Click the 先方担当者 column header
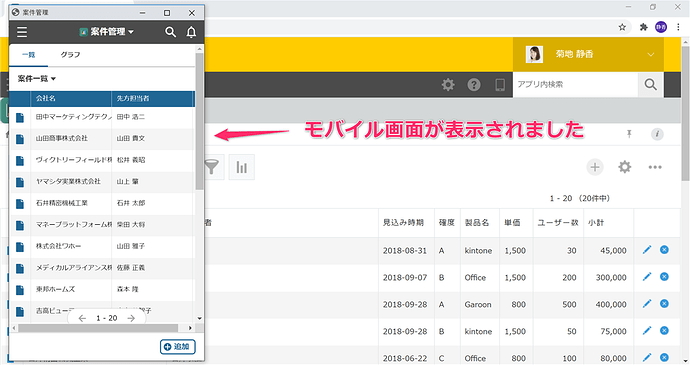Screen dimensions: 690x365 (x=152, y=98)
